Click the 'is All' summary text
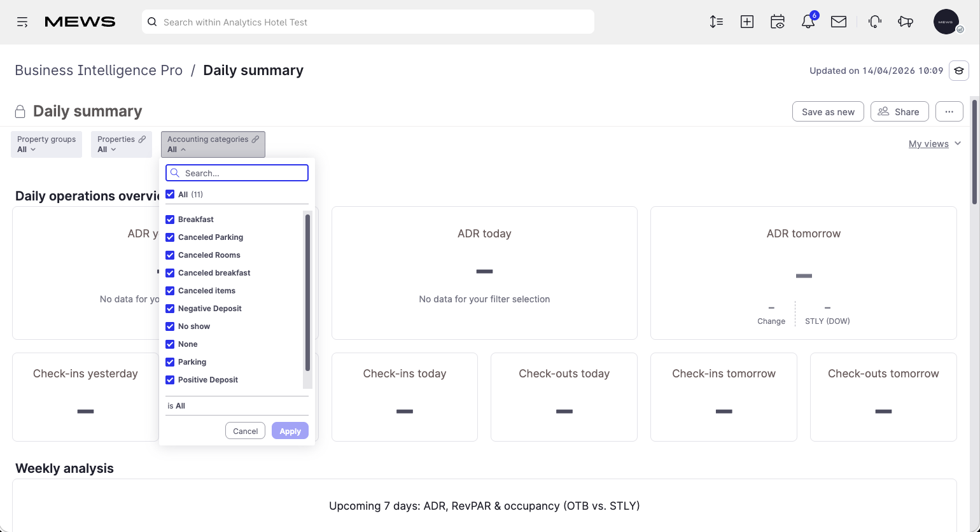980x532 pixels. point(176,406)
